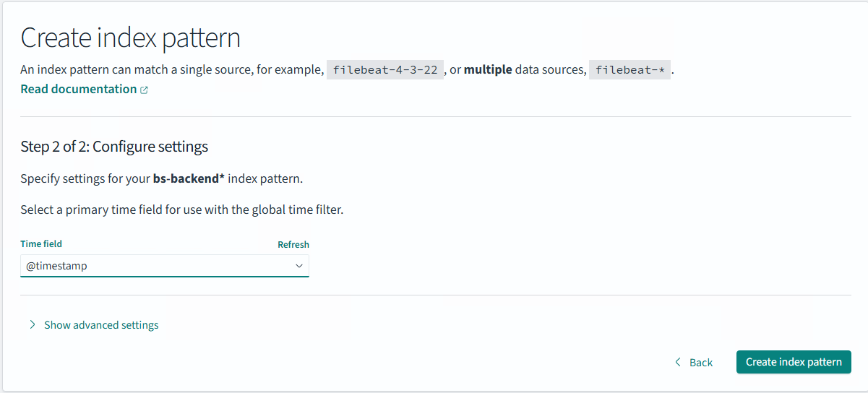Click the bold word multiple in description
This screenshot has height=393, width=868.
coord(488,70)
